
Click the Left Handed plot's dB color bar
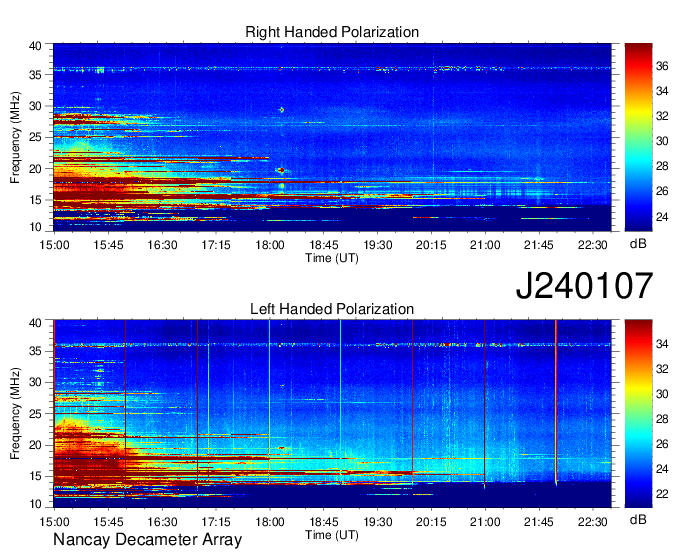tap(638, 414)
